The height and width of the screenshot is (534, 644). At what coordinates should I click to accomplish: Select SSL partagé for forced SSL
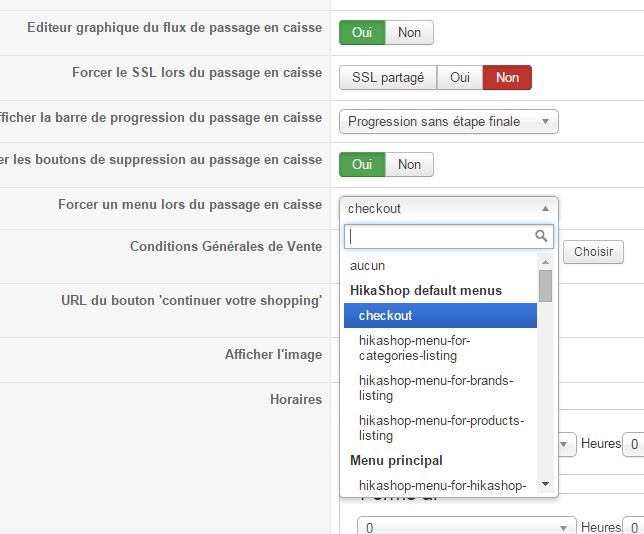[388, 77]
